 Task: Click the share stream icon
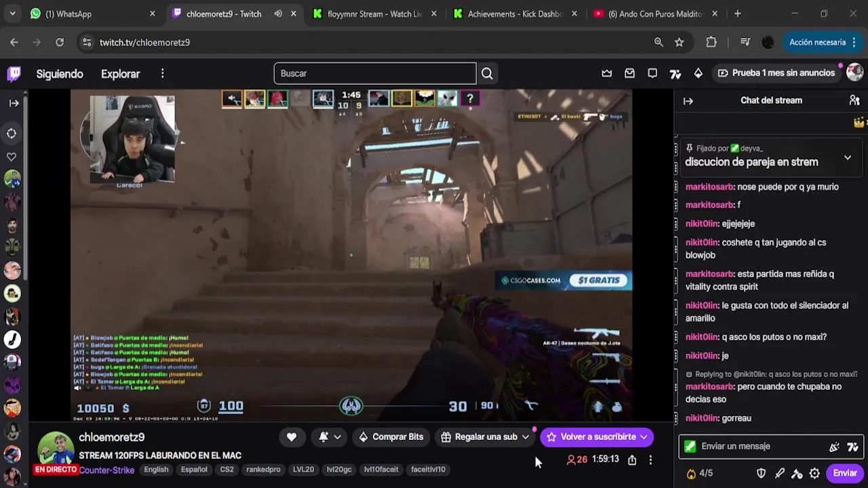[632, 460]
